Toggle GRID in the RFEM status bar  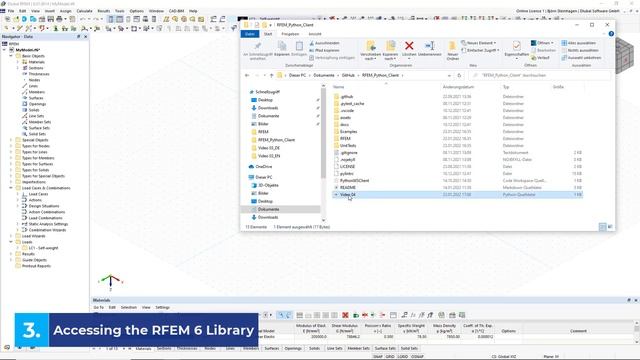coord(390,357)
